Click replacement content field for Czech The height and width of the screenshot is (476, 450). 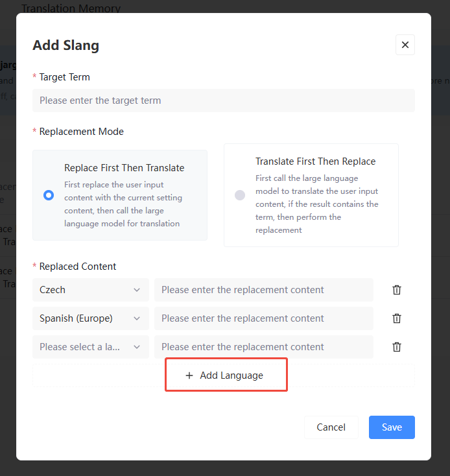pyautogui.click(x=264, y=290)
